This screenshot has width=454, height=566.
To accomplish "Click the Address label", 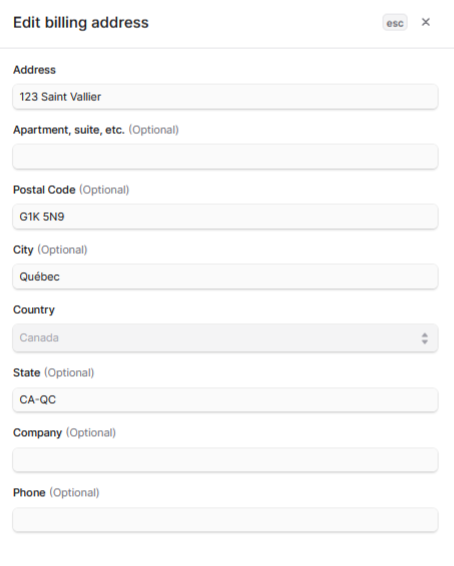I will (34, 70).
